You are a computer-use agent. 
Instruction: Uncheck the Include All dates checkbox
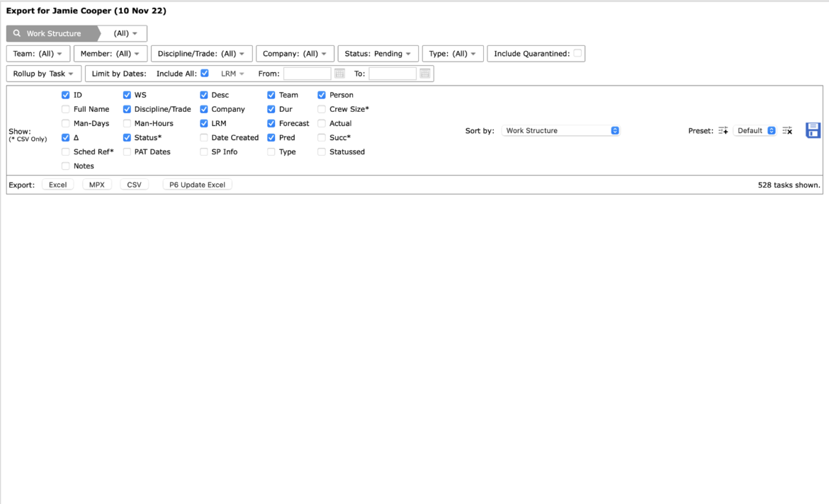coord(205,73)
